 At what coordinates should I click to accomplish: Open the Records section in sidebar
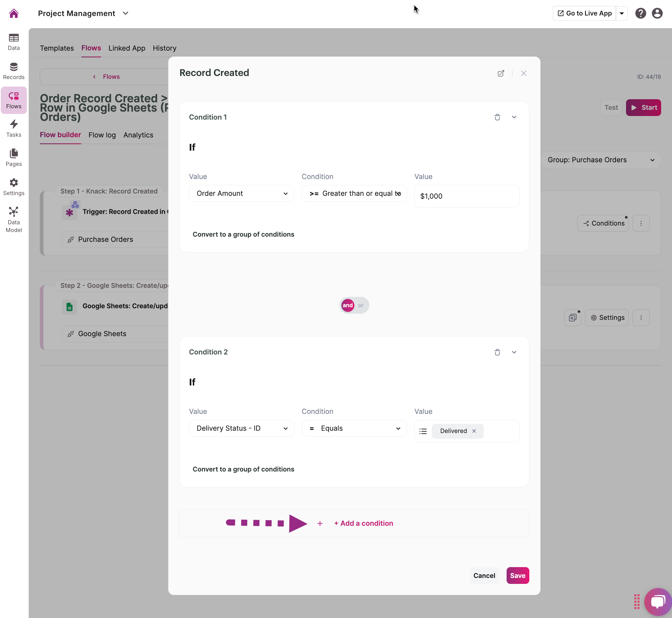(14, 71)
